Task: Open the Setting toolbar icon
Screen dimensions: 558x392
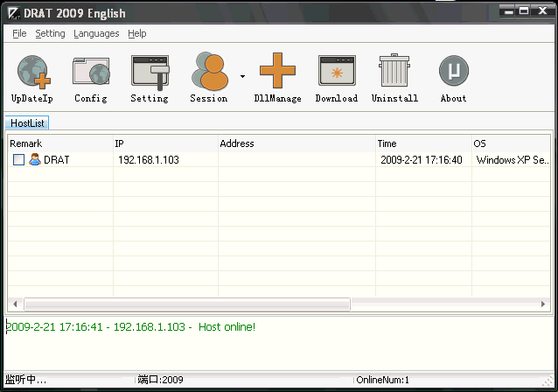Action: (x=150, y=72)
